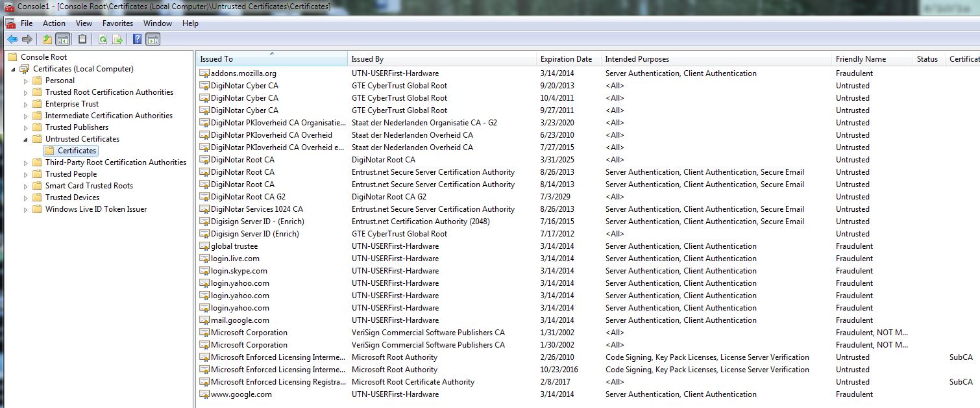Image resolution: width=980 pixels, height=408 pixels.
Task: Open the File menu
Action: tap(27, 23)
